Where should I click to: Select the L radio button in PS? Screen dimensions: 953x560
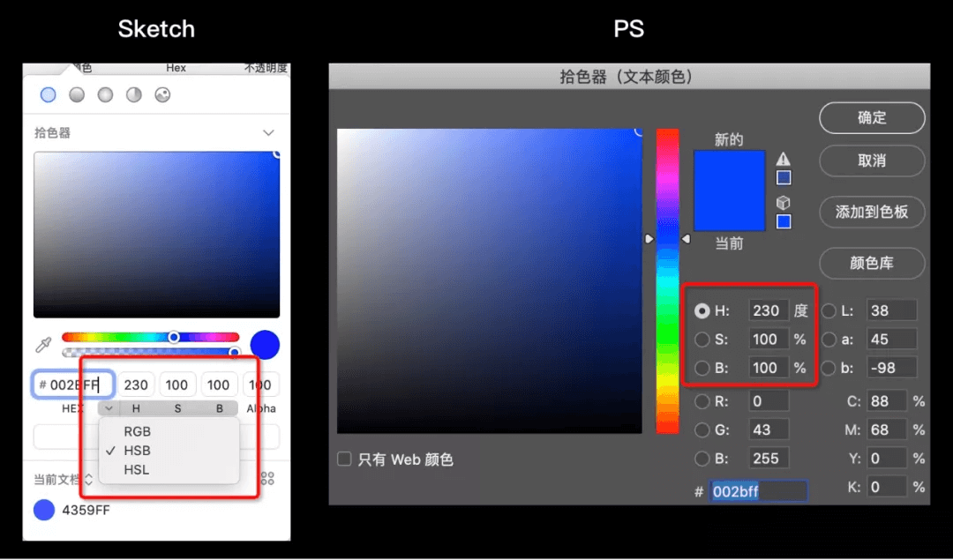coord(829,311)
